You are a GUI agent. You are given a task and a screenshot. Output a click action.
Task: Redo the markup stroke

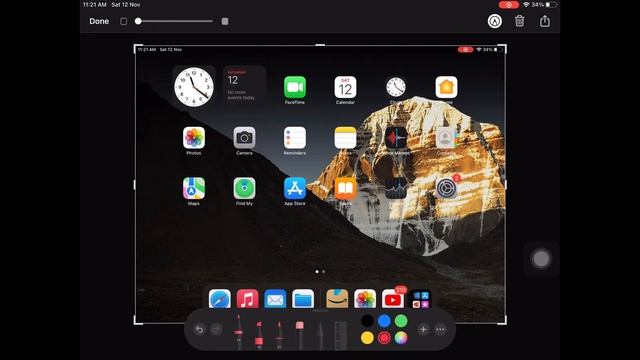(x=216, y=329)
